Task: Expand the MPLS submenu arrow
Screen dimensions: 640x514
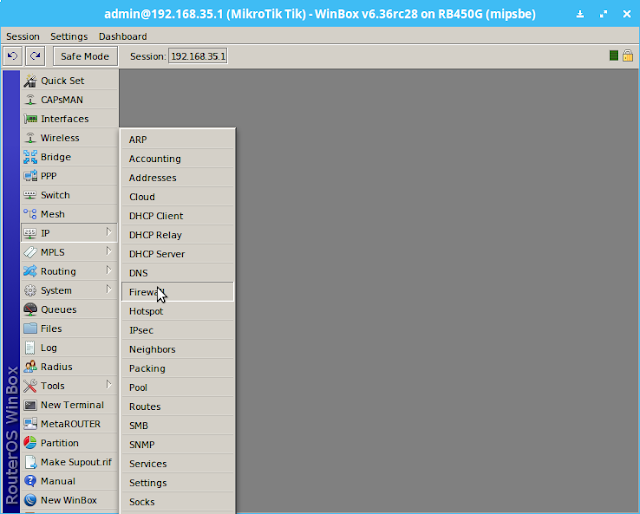Action: coord(109,251)
